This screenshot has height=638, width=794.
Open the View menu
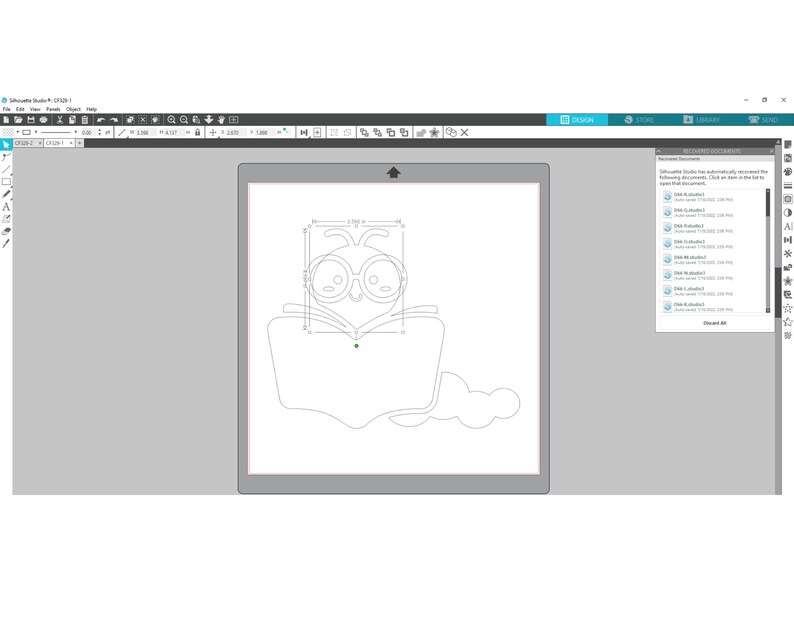coord(35,109)
